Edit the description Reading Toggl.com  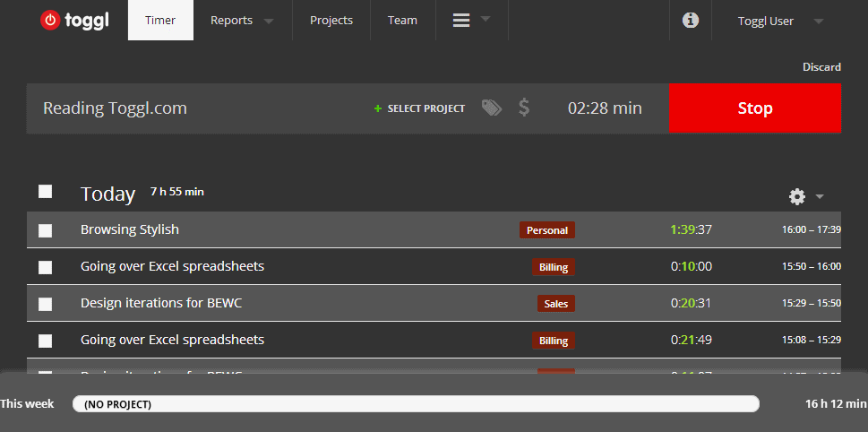tap(116, 108)
